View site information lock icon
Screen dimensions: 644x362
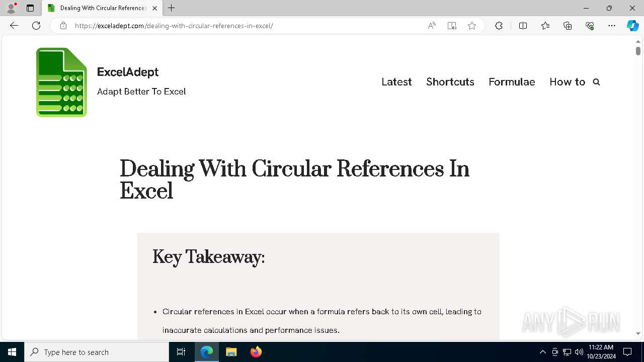pyautogui.click(x=63, y=26)
